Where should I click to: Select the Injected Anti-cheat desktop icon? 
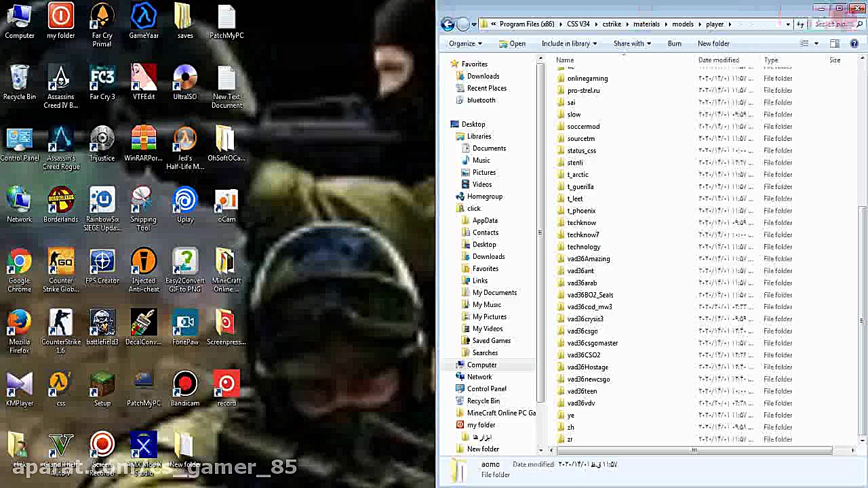coord(144,271)
